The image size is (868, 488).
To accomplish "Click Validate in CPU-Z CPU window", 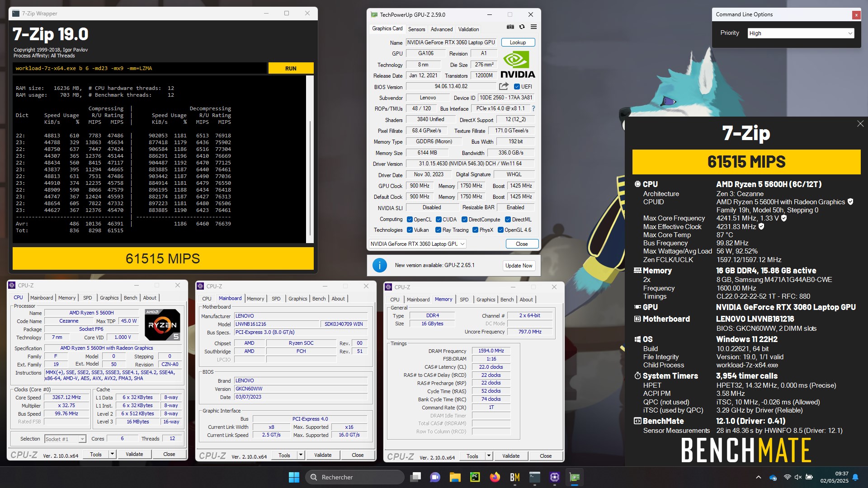I will (x=134, y=454).
